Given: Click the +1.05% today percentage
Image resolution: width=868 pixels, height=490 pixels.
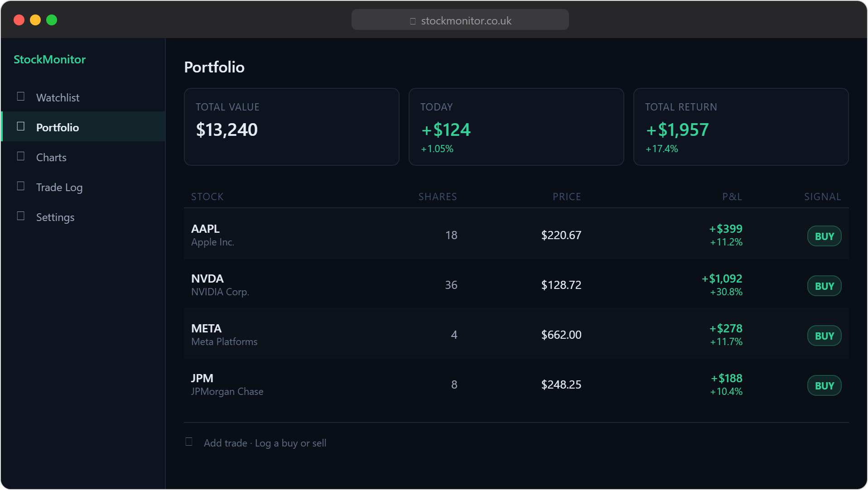Looking at the screenshot, I should (437, 149).
